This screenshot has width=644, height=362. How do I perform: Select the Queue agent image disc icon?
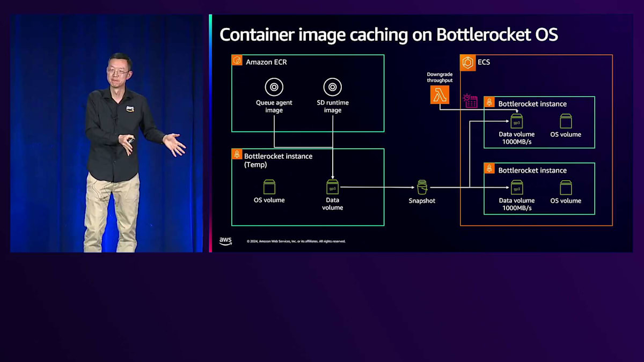(x=274, y=87)
